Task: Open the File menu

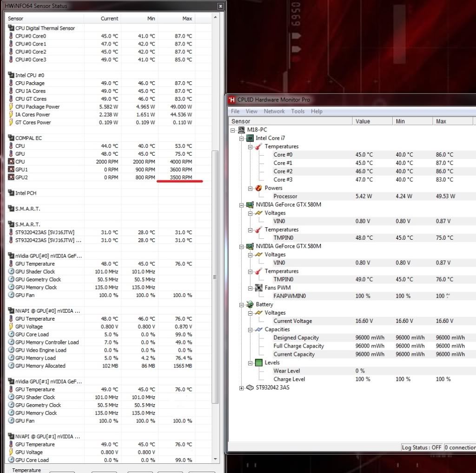Action: click(x=235, y=112)
